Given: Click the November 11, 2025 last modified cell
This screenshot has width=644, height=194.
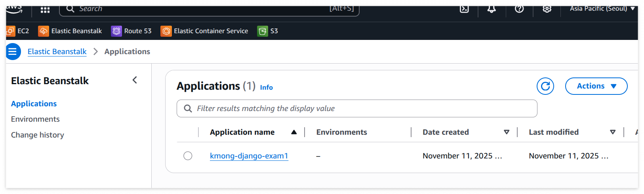Looking at the screenshot, I should [568, 156].
